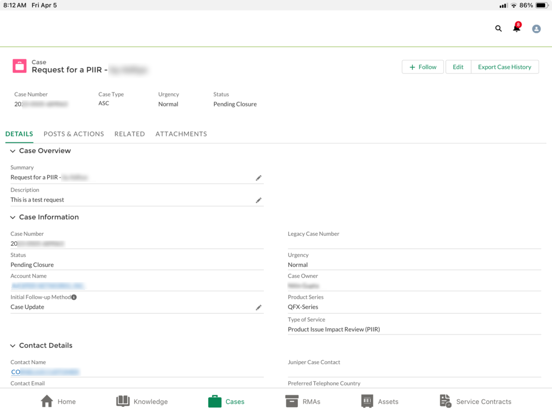Open the blurred Account Name link

[x=47, y=286]
